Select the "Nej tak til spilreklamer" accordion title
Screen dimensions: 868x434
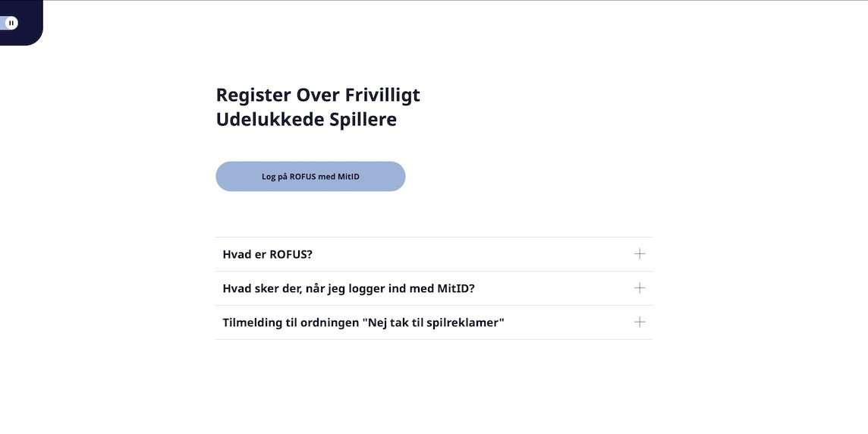pyautogui.click(x=363, y=322)
